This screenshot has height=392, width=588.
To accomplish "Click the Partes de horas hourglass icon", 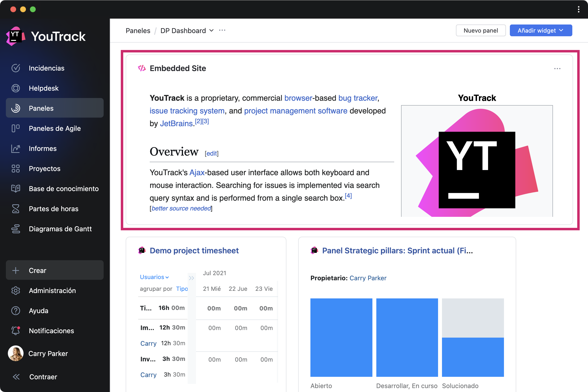I will click(15, 209).
